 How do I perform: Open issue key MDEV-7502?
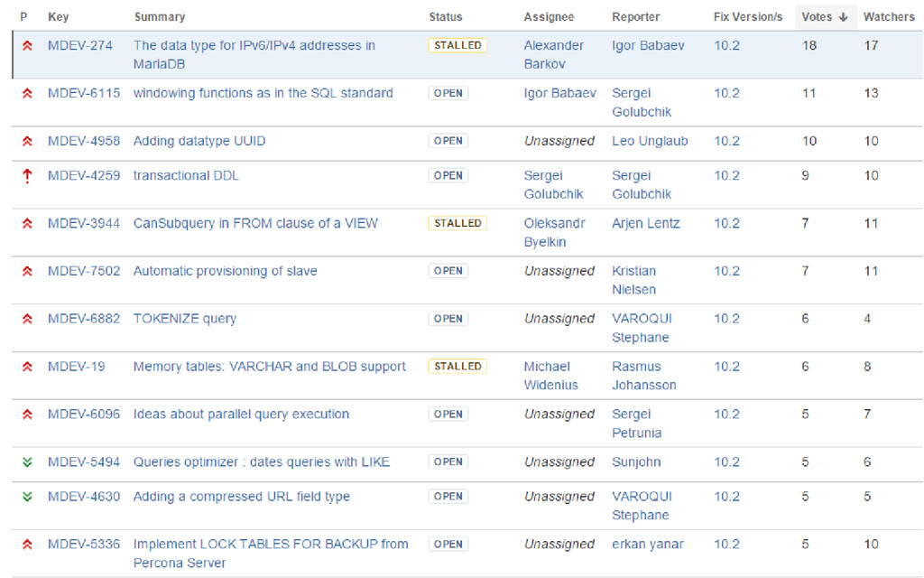point(84,271)
